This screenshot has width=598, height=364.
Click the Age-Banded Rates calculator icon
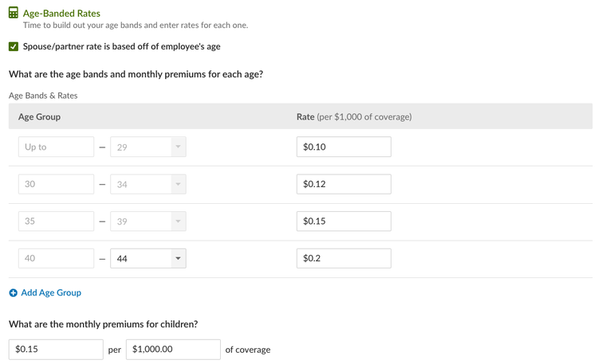(x=14, y=13)
